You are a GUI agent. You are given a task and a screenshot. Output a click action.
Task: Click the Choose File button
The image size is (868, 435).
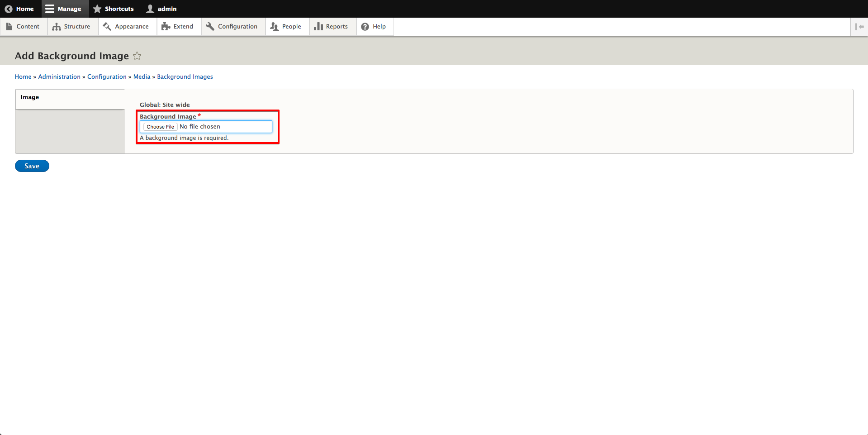point(160,127)
